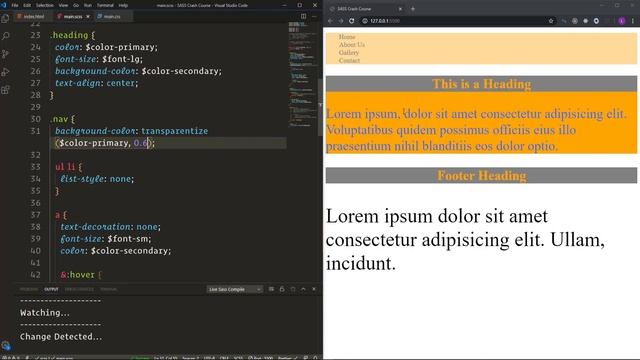This screenshot has height=360, width=640.
Task: Open the Help menu
Action: pos(123,5)
